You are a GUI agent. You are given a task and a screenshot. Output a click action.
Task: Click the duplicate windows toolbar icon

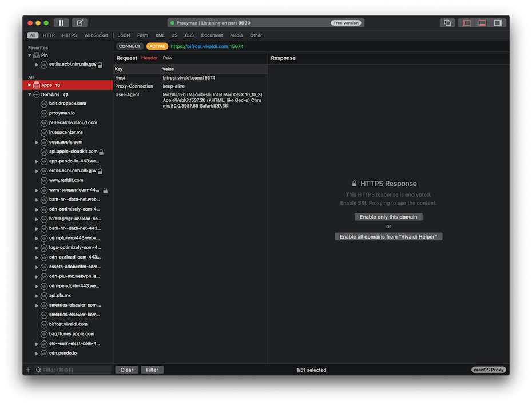(x=447, y=23)
